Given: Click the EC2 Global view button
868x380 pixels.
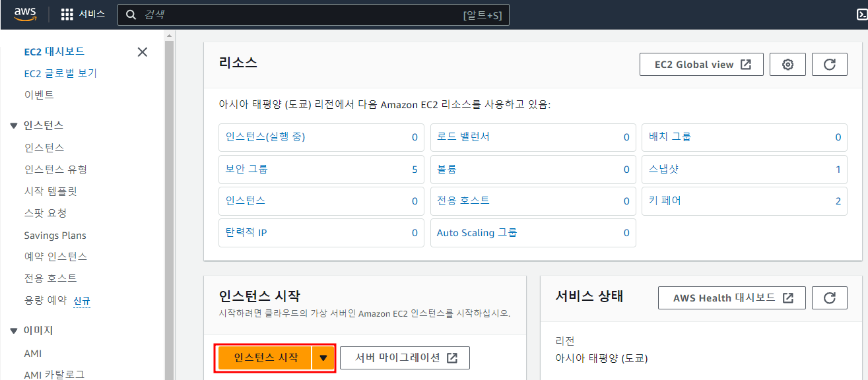Looking at the screenshot, I should pos(702,65).
